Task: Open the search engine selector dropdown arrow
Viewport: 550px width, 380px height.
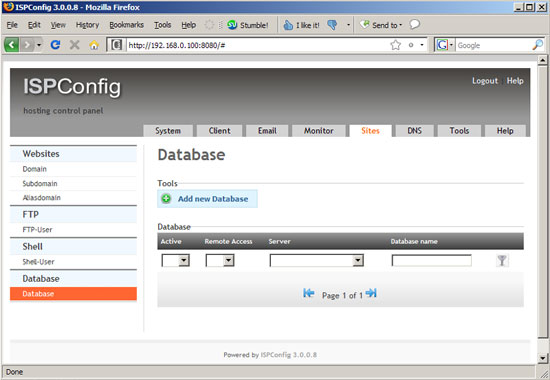Action: 451,45
